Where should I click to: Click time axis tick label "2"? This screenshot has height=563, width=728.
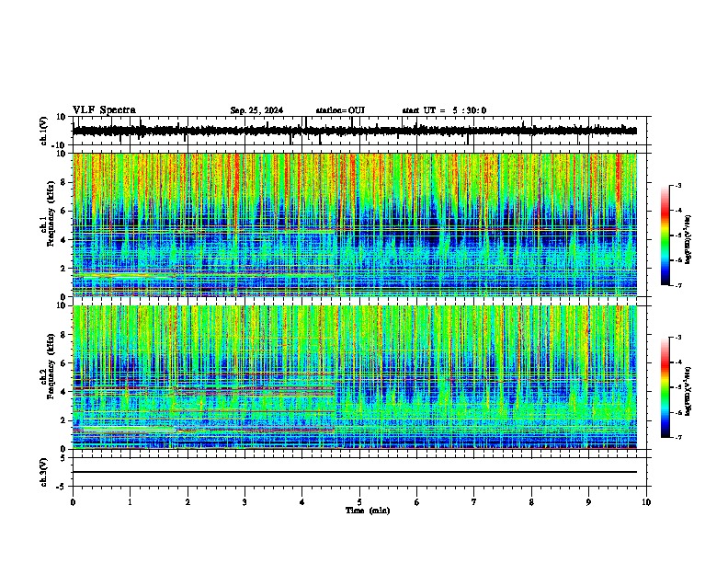pos(188,502)
